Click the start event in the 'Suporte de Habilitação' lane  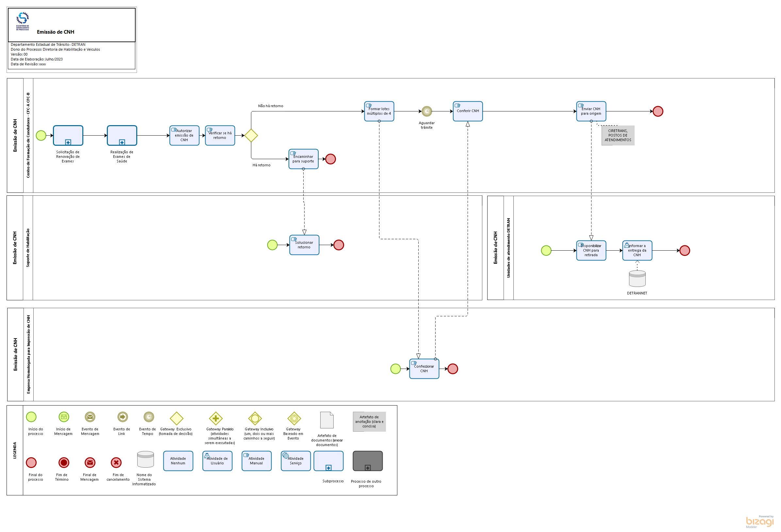coord(272,245)
